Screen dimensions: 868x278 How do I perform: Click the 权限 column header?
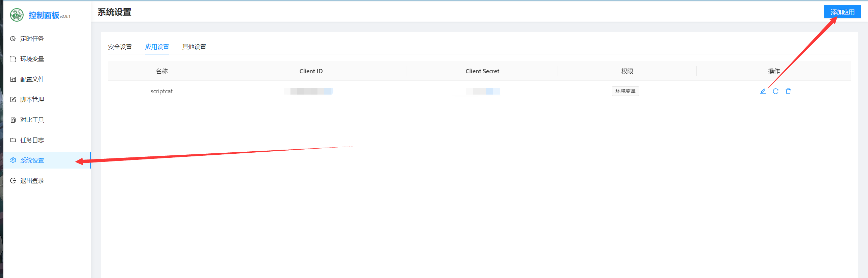click(x=627, y=71)
